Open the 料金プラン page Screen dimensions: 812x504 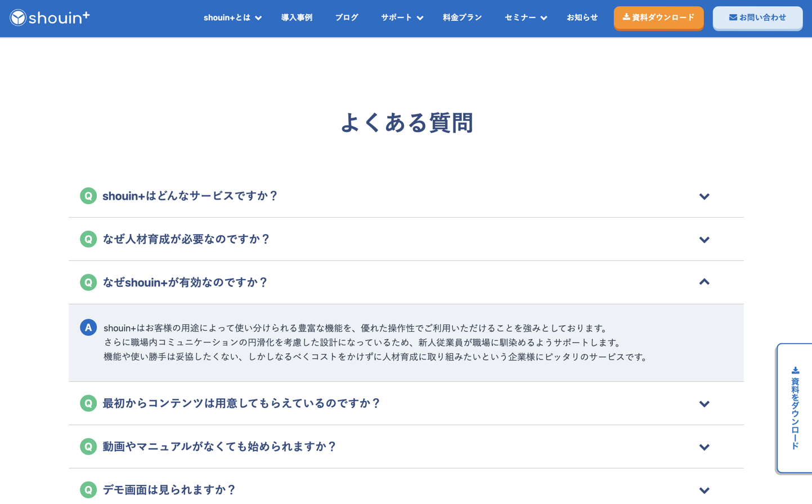click(462, 18)
